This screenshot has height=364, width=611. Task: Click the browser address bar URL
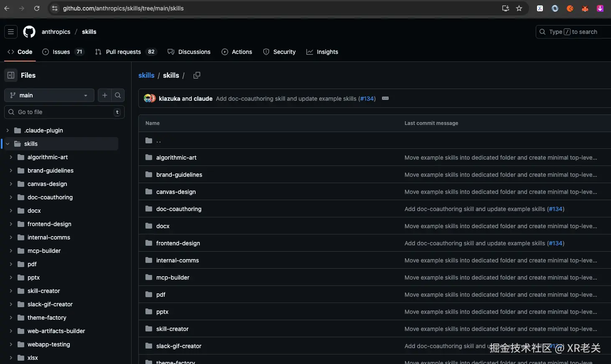click(x=123, y=8)
